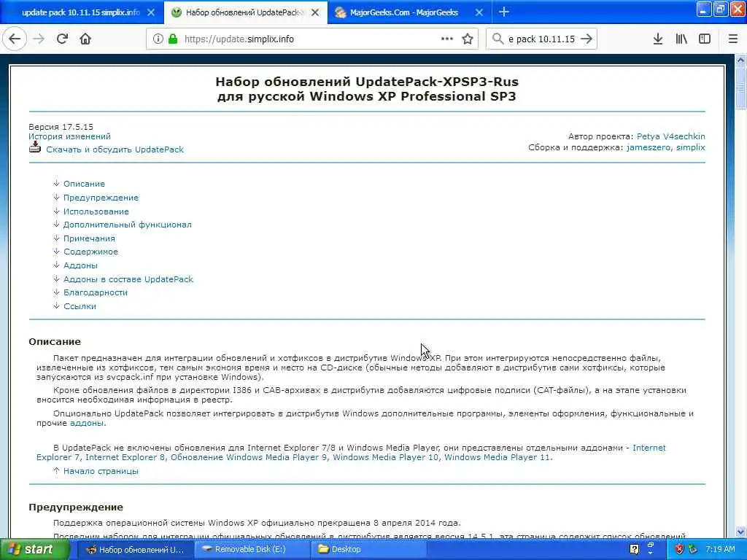The width and height of the screenshot is (747, 560).
Task: Open jameszero link
Action: pyautogui.click(x=649, y=147)
